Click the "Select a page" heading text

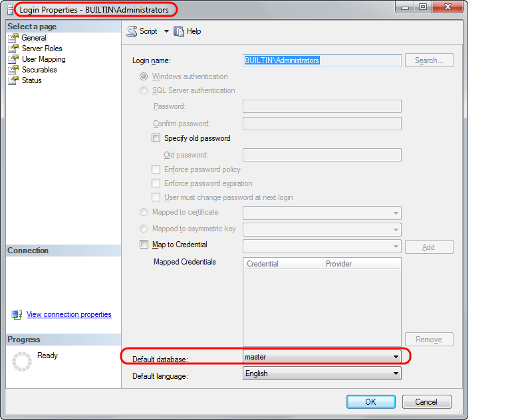32,27
